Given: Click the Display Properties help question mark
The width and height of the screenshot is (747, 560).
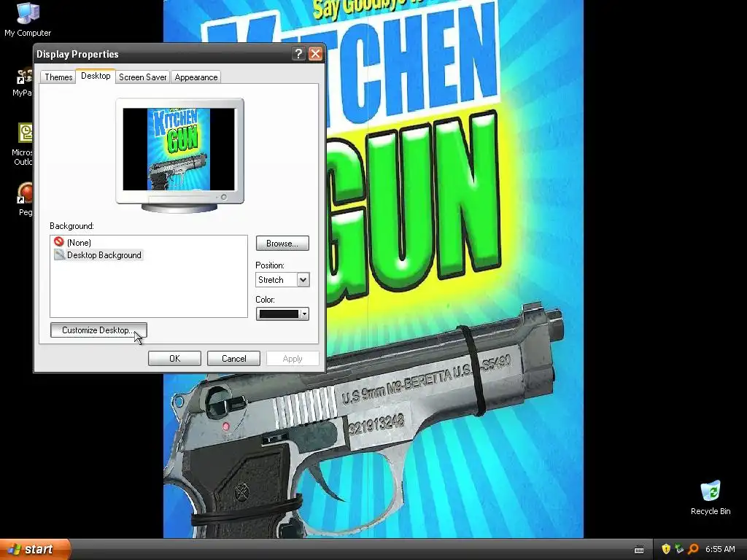Looking at the screenshot, I should click(x=298, y=54).
